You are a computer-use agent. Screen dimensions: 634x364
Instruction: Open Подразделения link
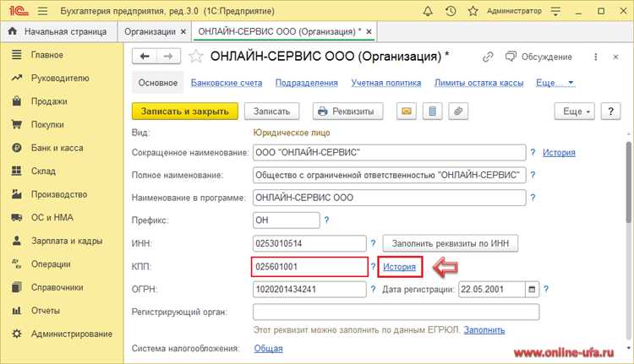pos(307,83)
